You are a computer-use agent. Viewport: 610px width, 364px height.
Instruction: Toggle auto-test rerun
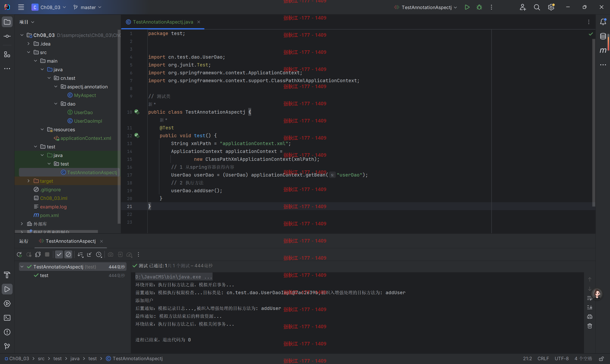point(38,255)
